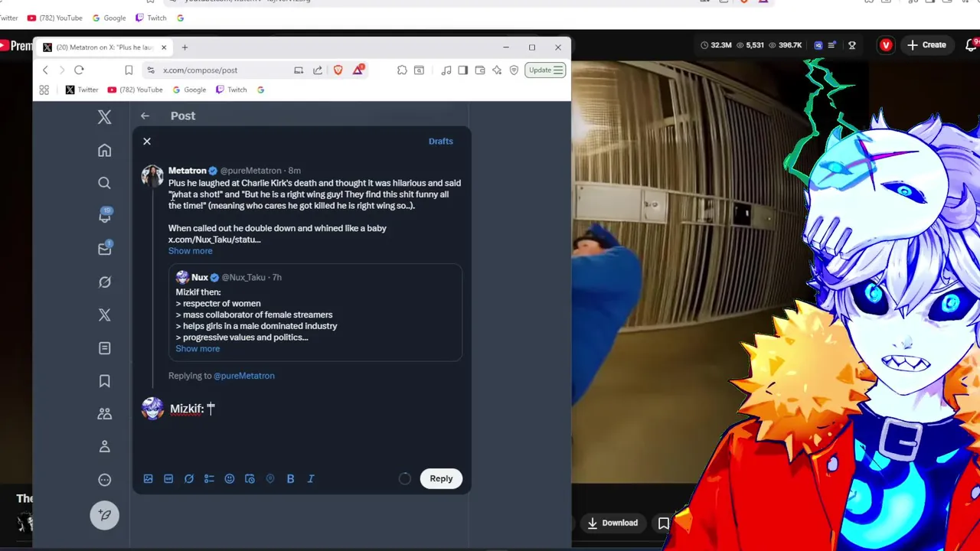Open new browser tab
This screenshot has height=551, width=980.
point(185,47)
